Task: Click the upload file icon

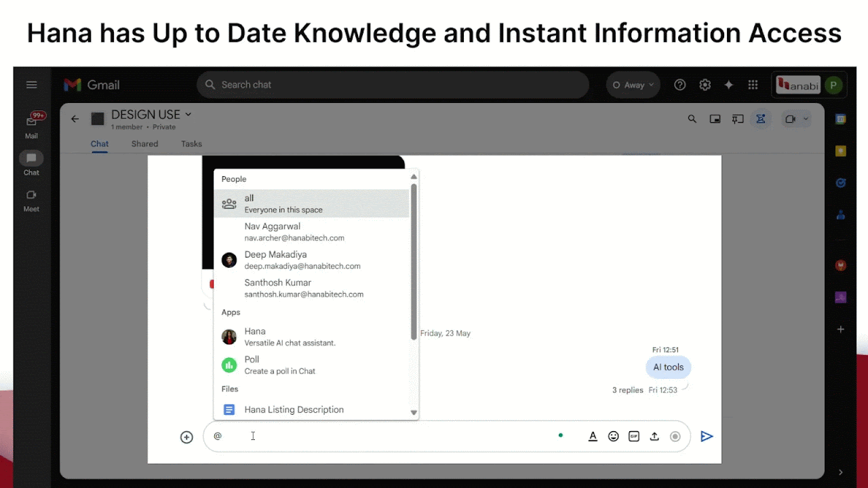Action: click(x=654, y=436)
